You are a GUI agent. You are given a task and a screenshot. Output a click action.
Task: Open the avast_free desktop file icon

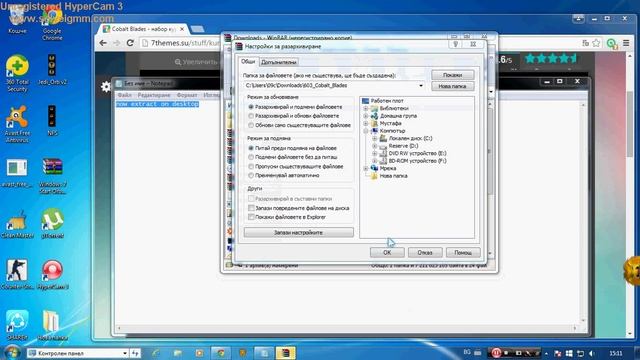[17, 173]
